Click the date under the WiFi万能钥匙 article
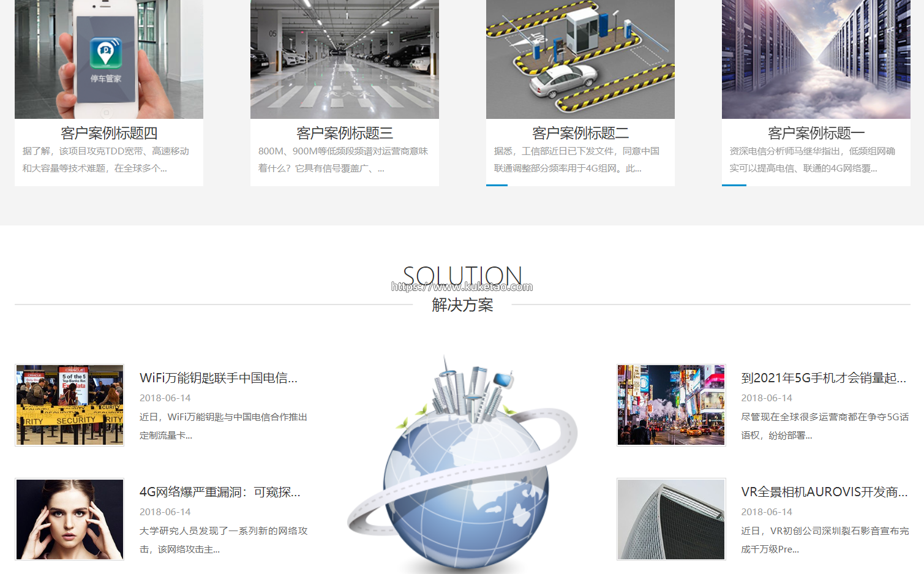The image size is (924, 574). click(x=165, y=398)
